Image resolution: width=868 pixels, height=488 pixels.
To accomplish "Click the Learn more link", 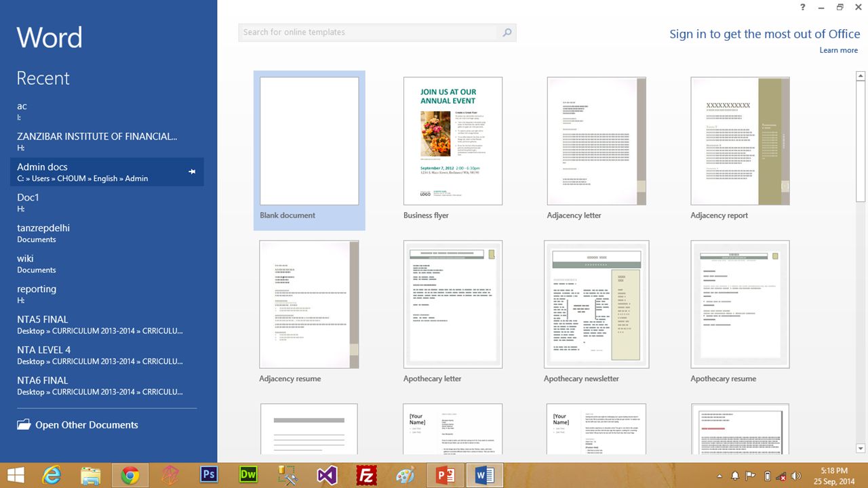I will pyautogui.click(x=839, y=50).
